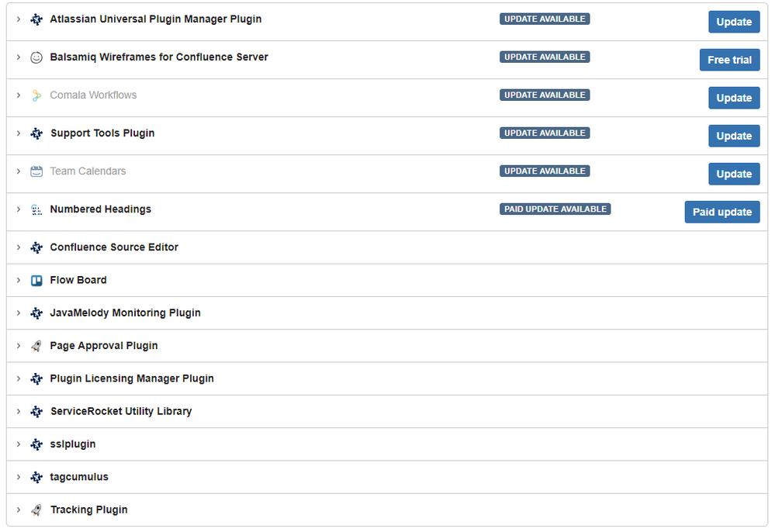Update the Comala Workflows plugin
The width and height of the screenshot is (775, 532).
(x=734, y=98)
